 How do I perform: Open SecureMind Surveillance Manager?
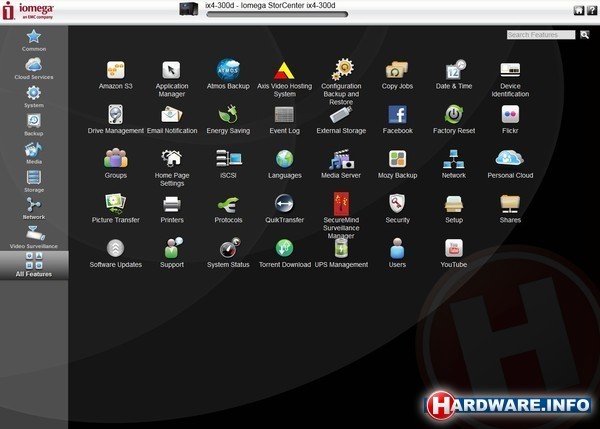pyautogui.click(x=341, y=215)
